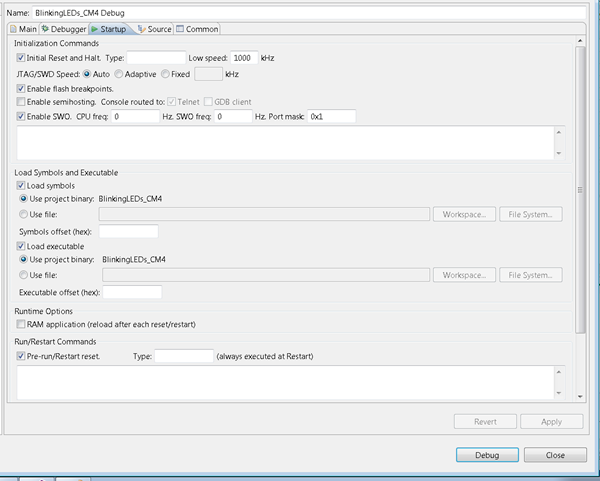Click File System button for symbols file
600x481 pixels.
point(530,214)
